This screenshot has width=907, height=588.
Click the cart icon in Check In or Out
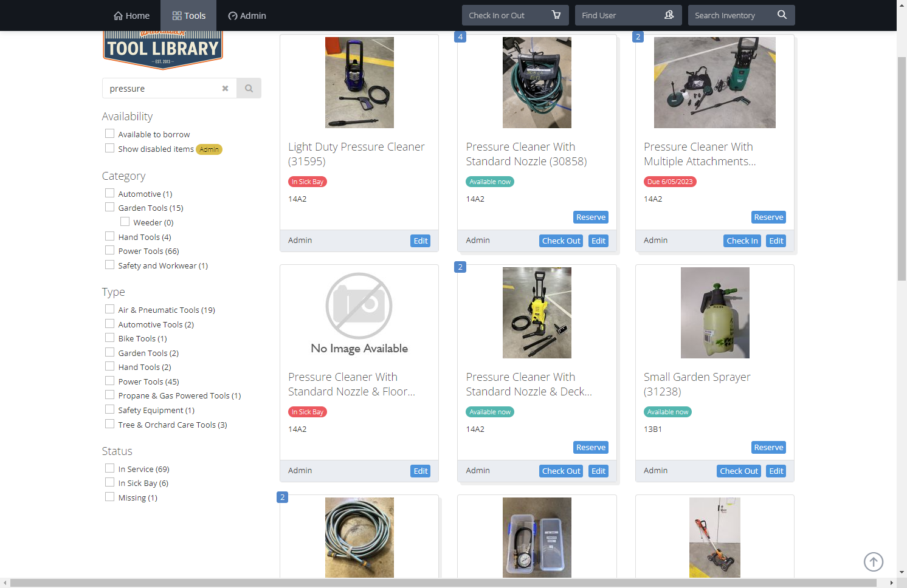pos(556,15)
